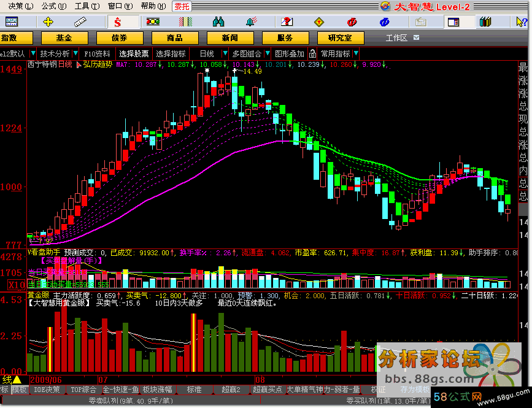Click 选择指标 in the toolbar

[x=171, y=54]
